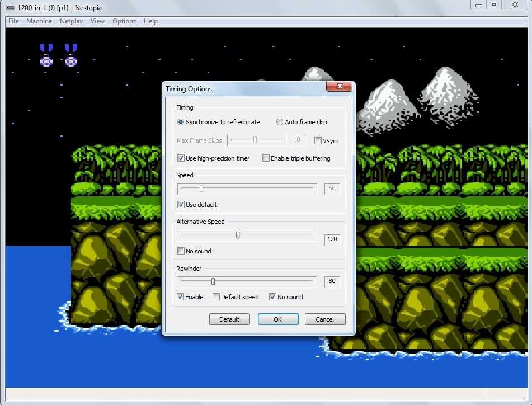Viewport: 532px width, 405px height.
Task: Click the first lives medal in game
Action: [46, 55]
